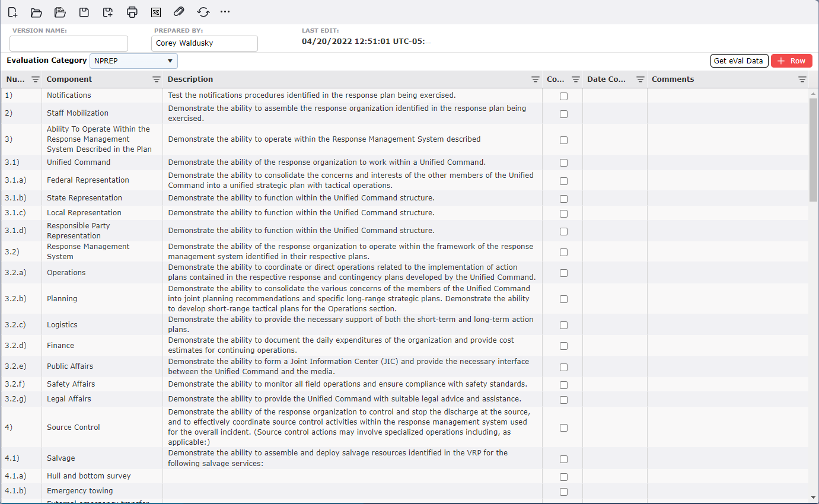
Task: Click inside the Version Name field
Action: (x=68, y=43)
